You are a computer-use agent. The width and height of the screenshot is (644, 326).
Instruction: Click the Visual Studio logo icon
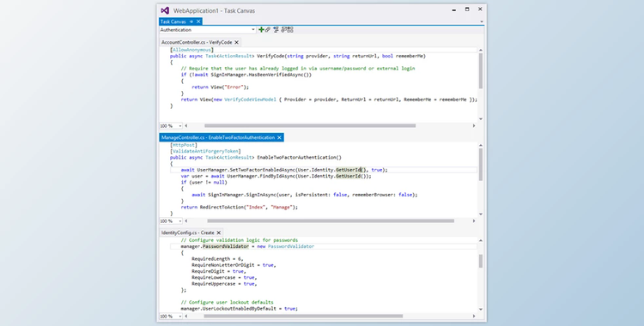pos(165,10)
